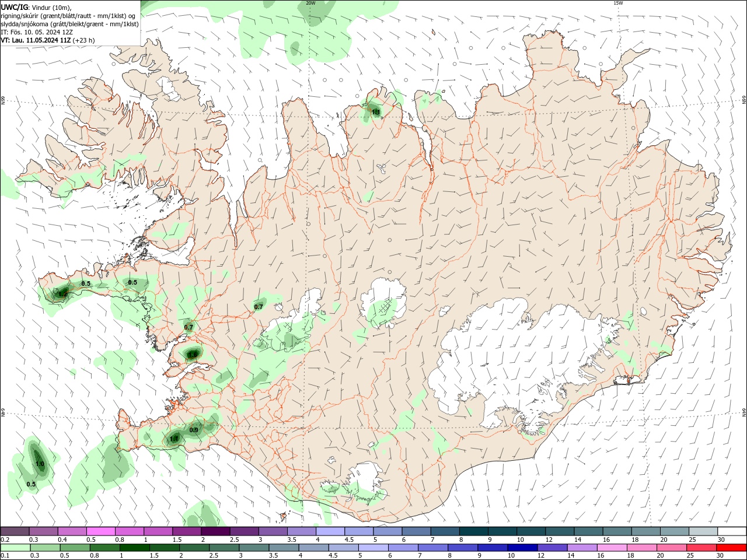Pick upper scale dark teal swatch at 8
The width and height of the screenshot is (747, 560).
[474, 531]
